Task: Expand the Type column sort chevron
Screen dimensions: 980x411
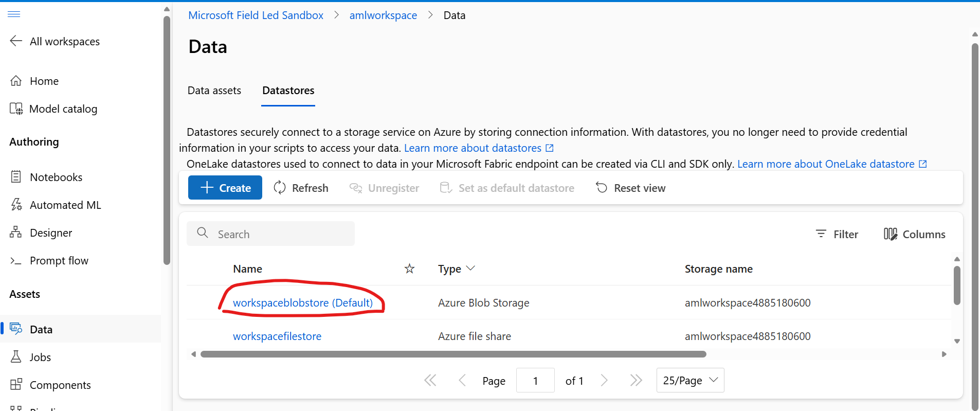Action: [x=470, y=268]
